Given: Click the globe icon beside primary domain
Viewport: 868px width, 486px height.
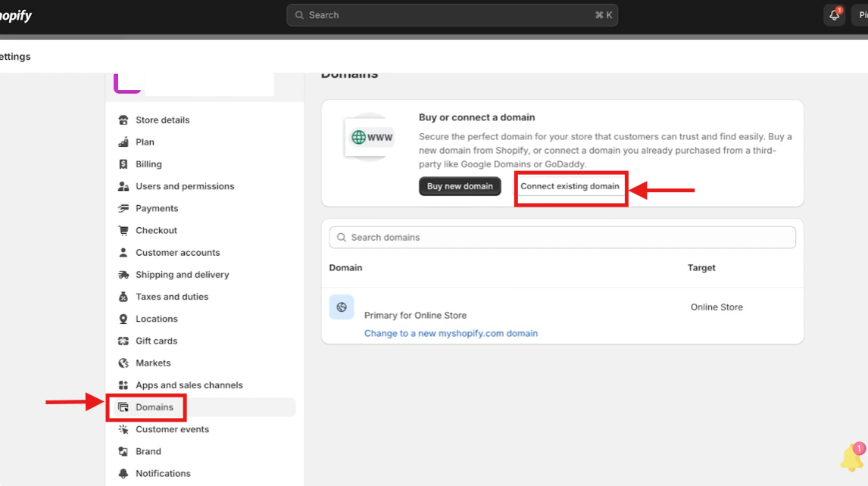Looking at the screenshot, I should (x=342, y=307).
